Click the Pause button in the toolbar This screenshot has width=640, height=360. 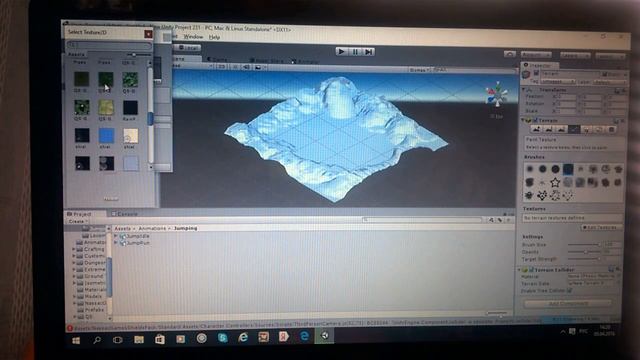[355, 52]
